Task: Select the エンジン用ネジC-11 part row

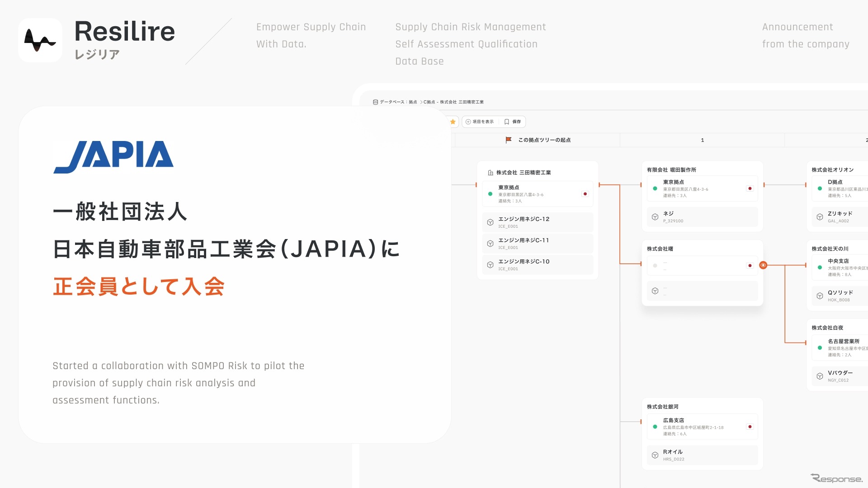Action: pos(537,244)
